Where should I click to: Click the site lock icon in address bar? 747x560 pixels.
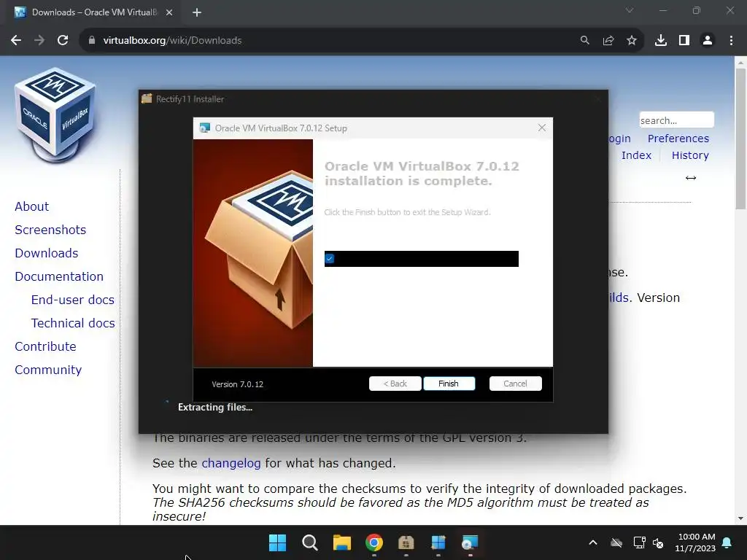click(x=91, y=41)
